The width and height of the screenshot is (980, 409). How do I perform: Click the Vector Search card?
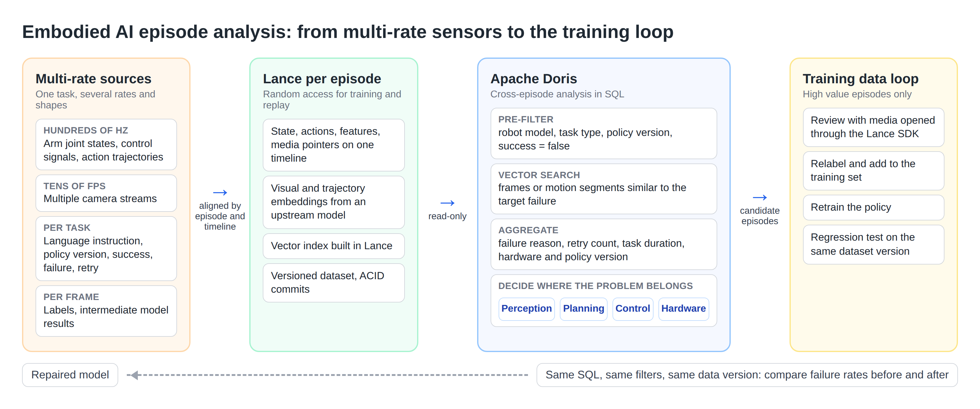(x=604, y=189)
